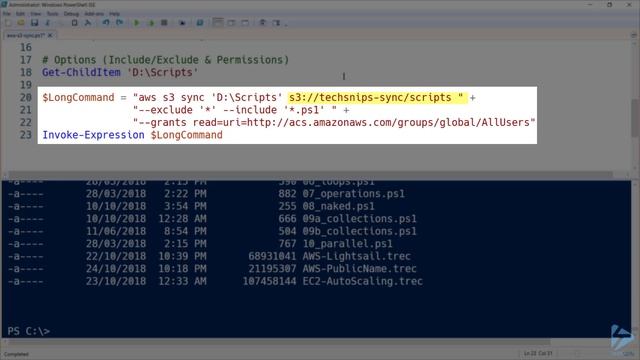This screenshot has width=640, height=360.
Task: Click the AWS-PublicName.trec console entry
Action: coord(360,269)
